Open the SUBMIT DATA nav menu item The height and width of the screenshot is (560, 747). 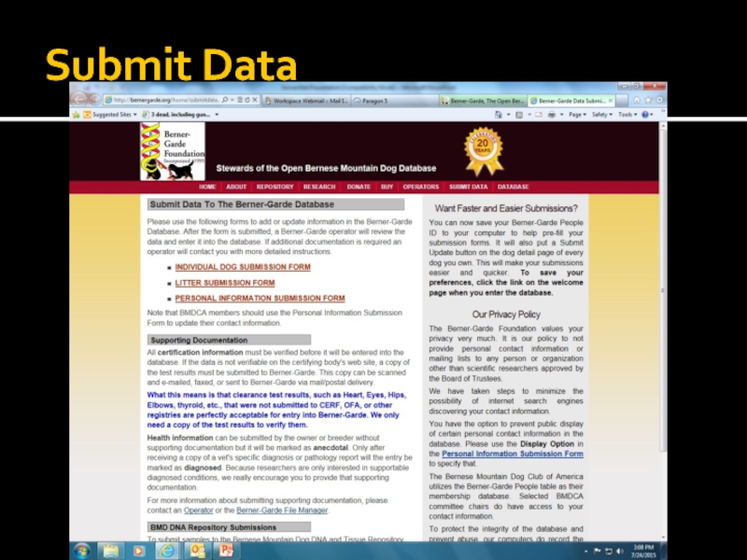click(x=469, y=187)
